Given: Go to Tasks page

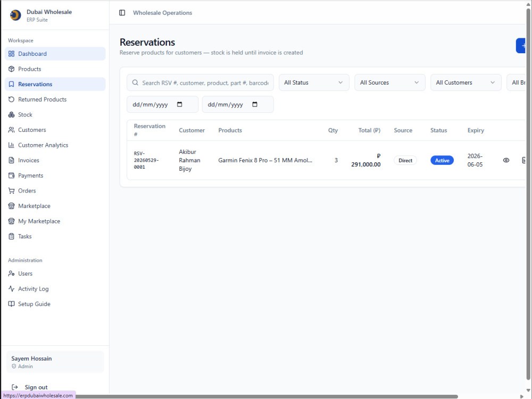Looking at the screenshot, I should click(55, 237).
